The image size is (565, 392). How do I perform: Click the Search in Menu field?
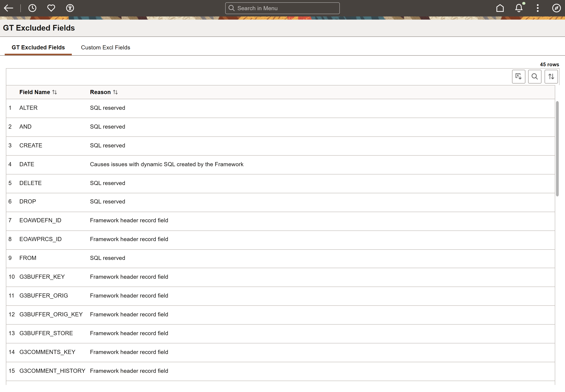click(282, 8)
